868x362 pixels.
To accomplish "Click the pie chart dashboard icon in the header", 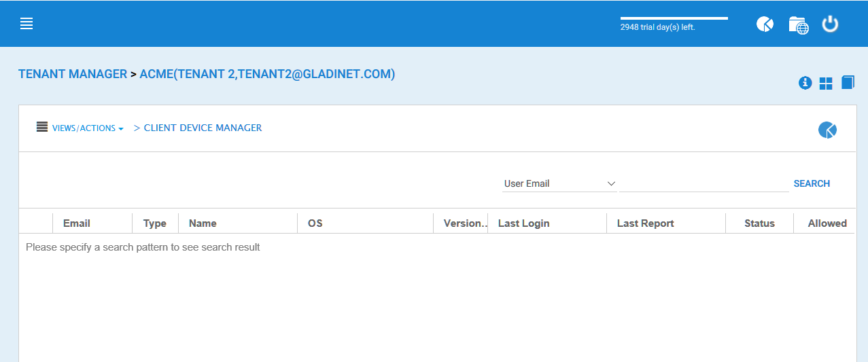I will pos(765,24).
